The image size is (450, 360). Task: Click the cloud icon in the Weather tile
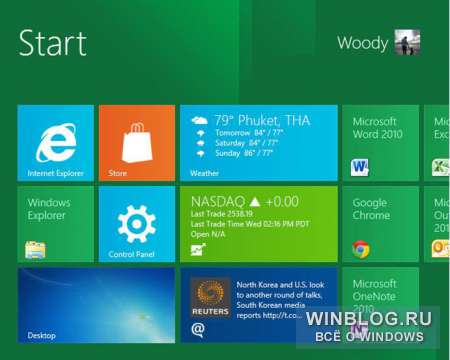point(200,120)
